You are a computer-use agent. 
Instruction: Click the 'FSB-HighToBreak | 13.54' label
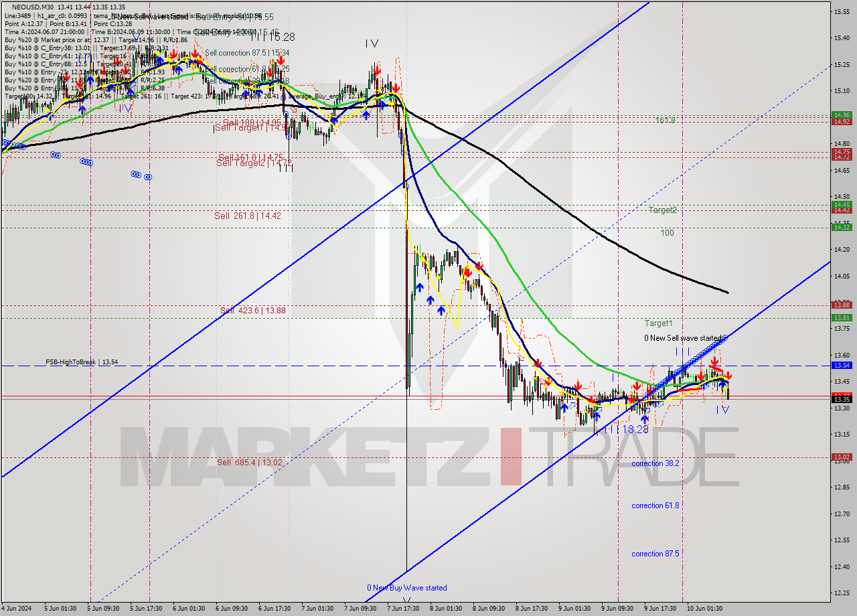82,362
